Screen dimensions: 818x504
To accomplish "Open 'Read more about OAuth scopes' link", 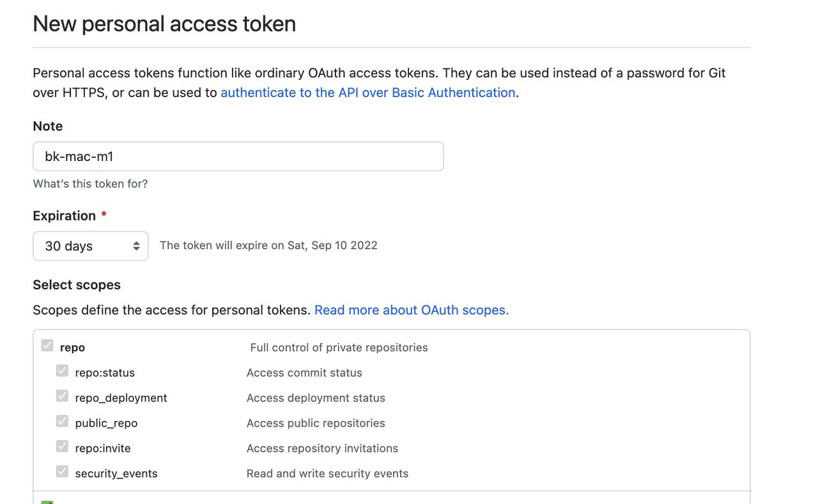I will (x=412, y=310).
